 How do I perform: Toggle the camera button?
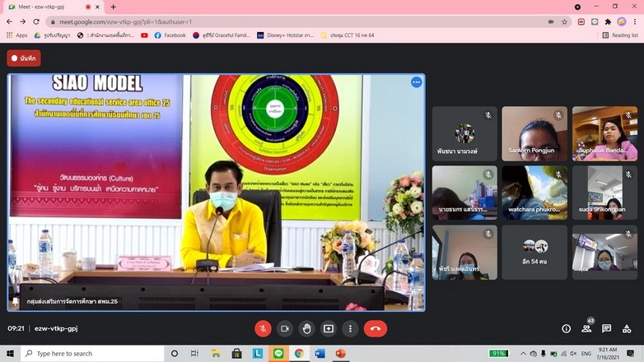[x=285, y=328]
